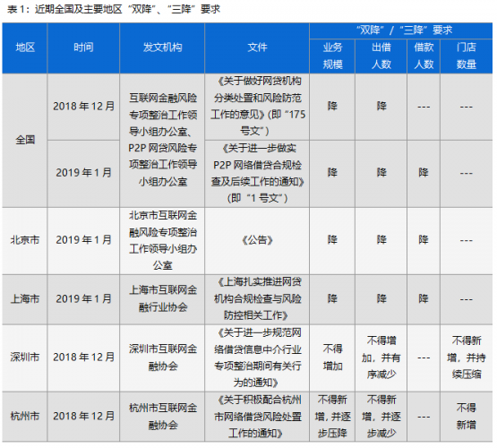Viewport: 497px width, 448px height.
Task: Click the 借款人数 sub-header
Action: pos(424,56)
